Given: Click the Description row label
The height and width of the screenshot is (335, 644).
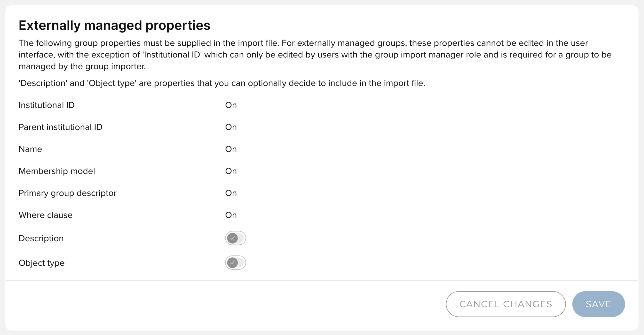Looking at the screenshot, I should (41, 239).
